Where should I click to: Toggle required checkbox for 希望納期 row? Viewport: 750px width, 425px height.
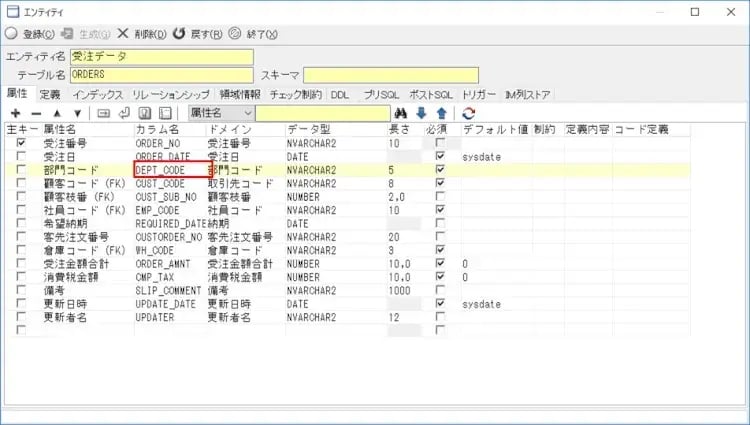(440, 223)
